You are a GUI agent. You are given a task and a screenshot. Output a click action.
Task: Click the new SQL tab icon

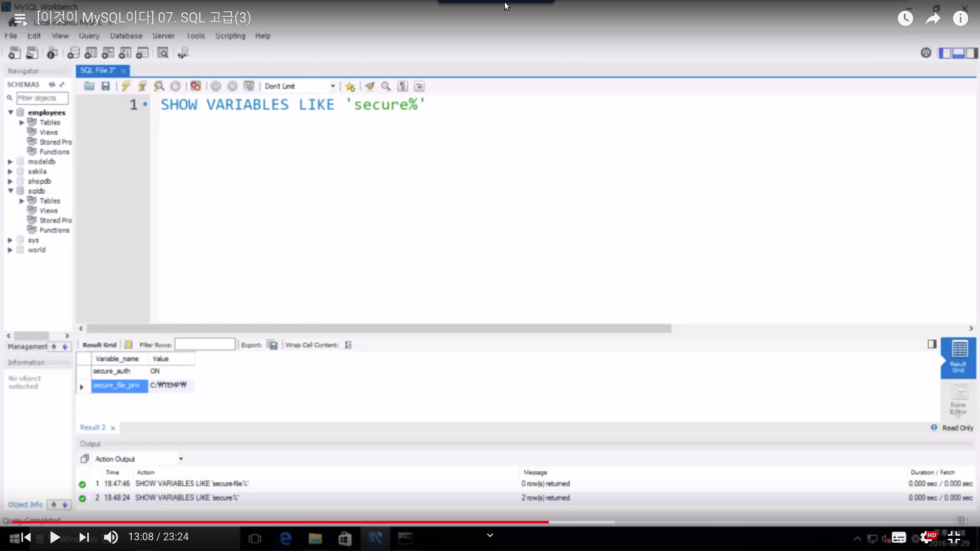tap(15, 53)
